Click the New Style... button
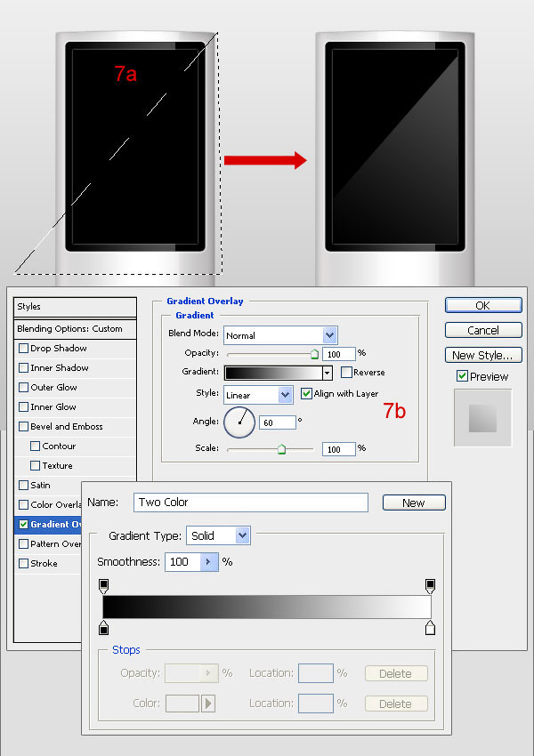This screenshot has width=534, height=756. [482, 355]
